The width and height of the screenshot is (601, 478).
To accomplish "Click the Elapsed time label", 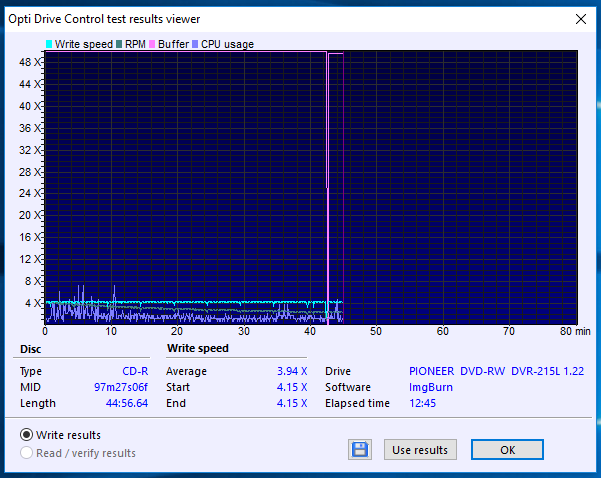I will click(x=357, y=403).
